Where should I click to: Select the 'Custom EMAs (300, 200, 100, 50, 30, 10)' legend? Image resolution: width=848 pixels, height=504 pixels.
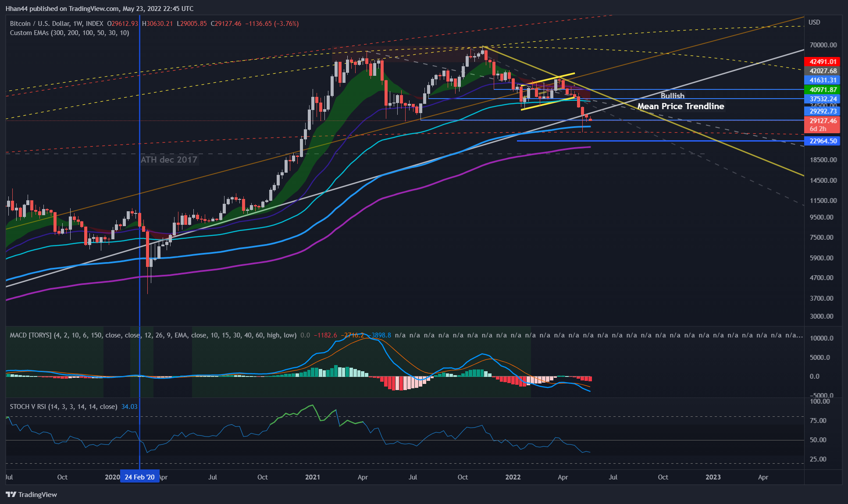[x=69, y=33]
